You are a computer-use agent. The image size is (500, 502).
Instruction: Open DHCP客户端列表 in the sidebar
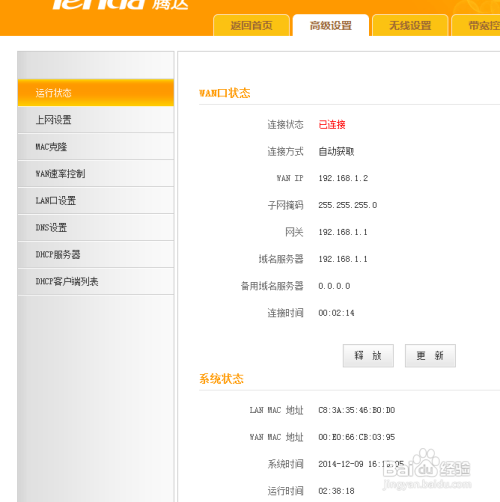point(96,282)
